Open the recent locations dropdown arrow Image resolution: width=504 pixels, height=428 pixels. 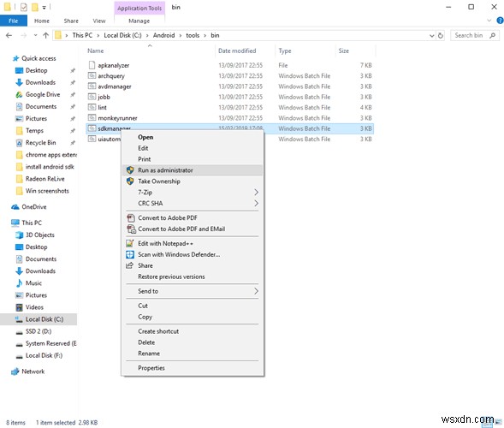coord(35,35)
